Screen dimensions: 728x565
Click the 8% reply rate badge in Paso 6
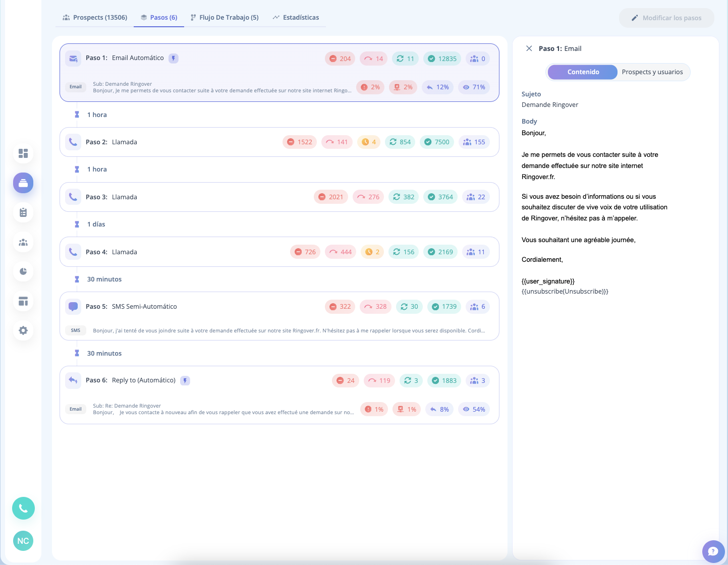tap(439, 409)
